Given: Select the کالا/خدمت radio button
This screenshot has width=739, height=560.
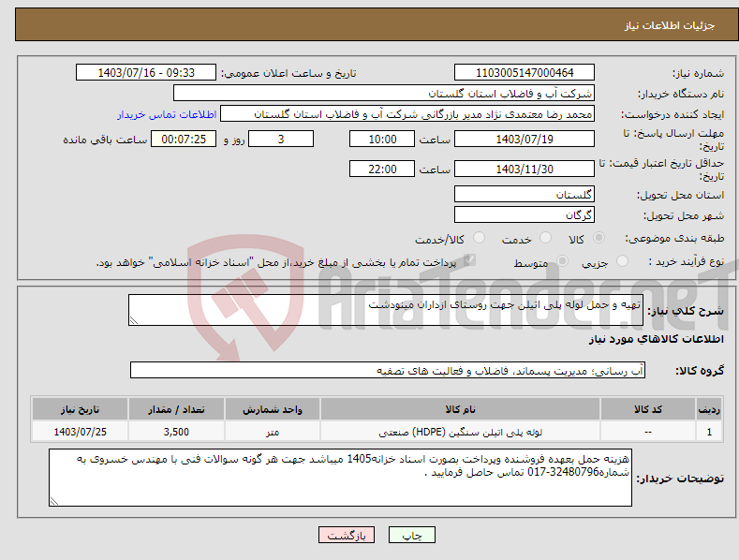Looking at the screenshot, I should point(479,238).
